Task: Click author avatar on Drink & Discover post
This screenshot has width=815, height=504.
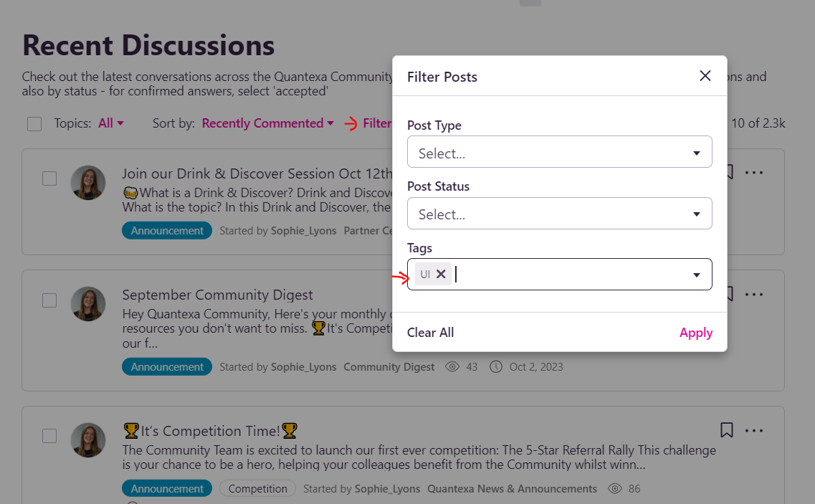Action: click(88, 183)
